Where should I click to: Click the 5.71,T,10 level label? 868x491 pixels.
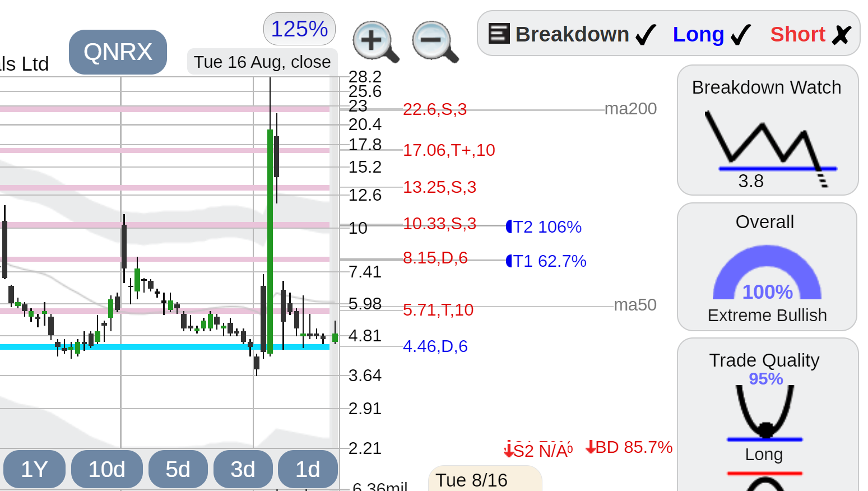438,310
